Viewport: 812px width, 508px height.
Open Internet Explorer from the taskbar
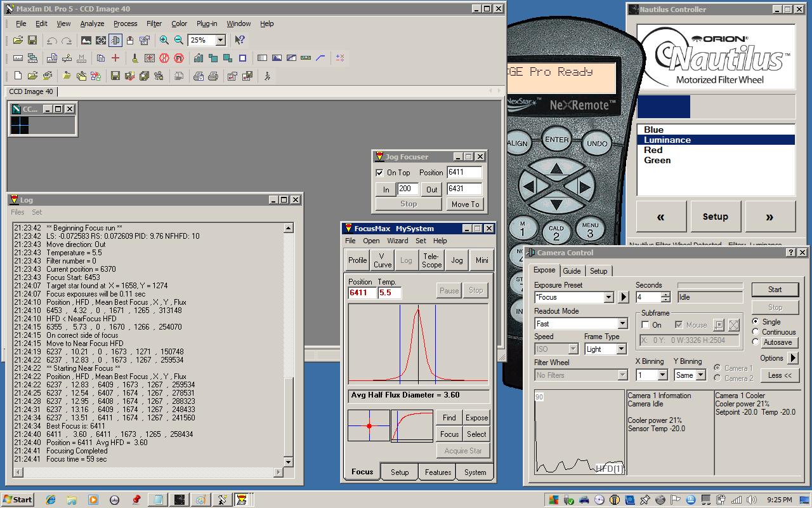pyautogui.click(x=51, y=500)
